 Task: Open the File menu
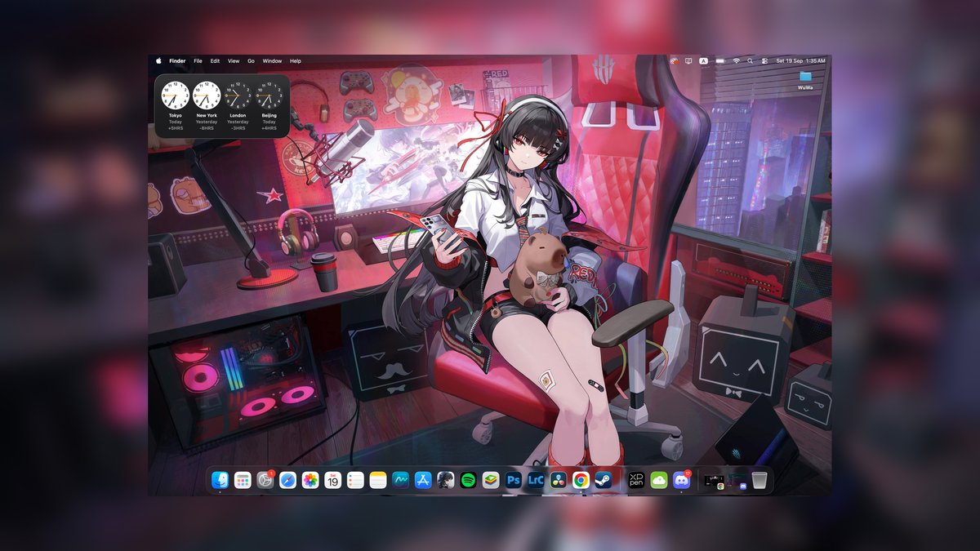[x=198, y=60]
